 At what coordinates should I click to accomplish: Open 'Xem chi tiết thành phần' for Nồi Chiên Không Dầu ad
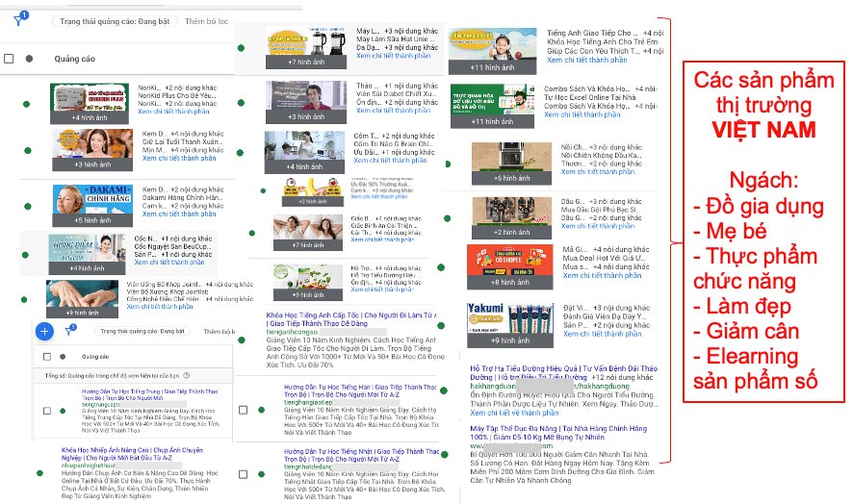point(597,172)
